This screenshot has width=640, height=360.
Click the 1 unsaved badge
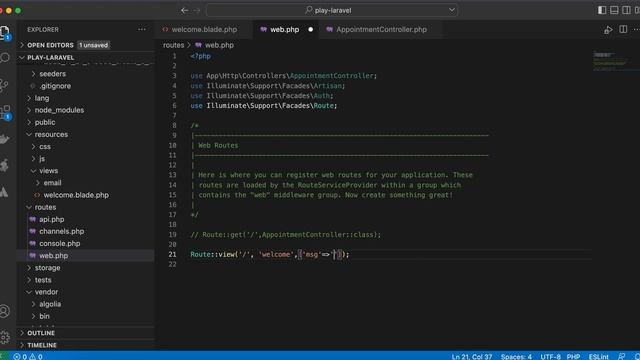pos(93,45)
